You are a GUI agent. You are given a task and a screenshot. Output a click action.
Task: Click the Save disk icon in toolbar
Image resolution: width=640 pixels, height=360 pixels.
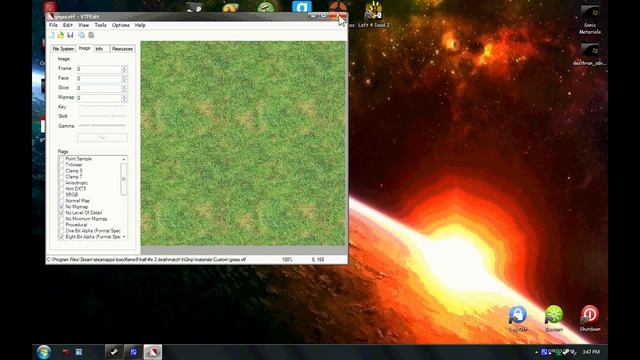pyautogui.click(x=70, y=35)
